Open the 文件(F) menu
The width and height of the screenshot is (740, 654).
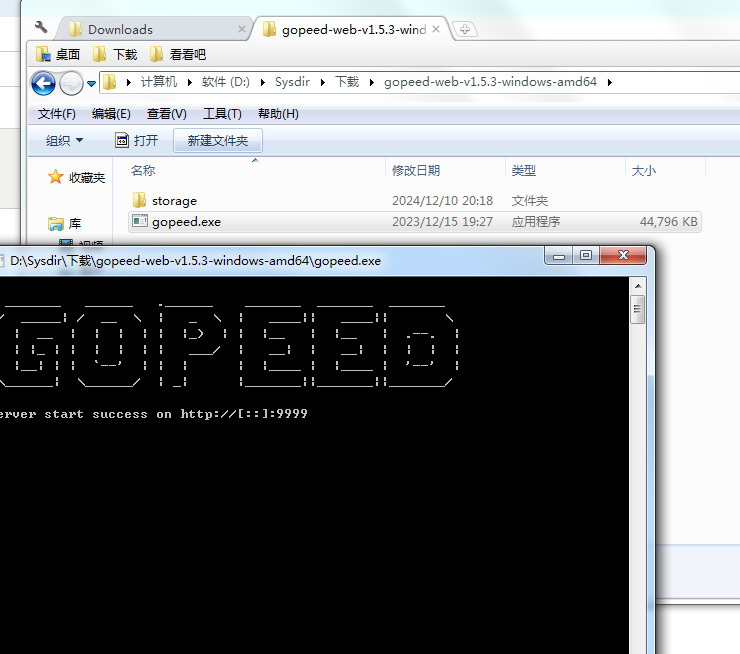[57, 114]
